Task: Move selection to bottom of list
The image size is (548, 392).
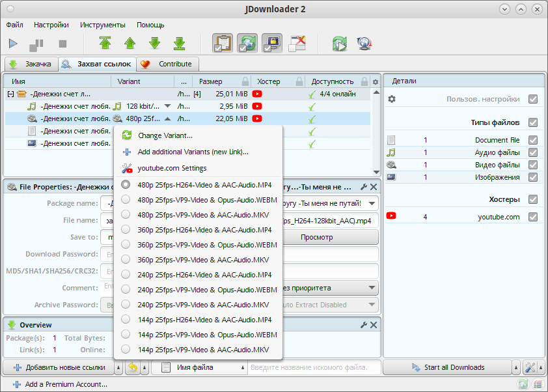Action: tap(180, 43)
